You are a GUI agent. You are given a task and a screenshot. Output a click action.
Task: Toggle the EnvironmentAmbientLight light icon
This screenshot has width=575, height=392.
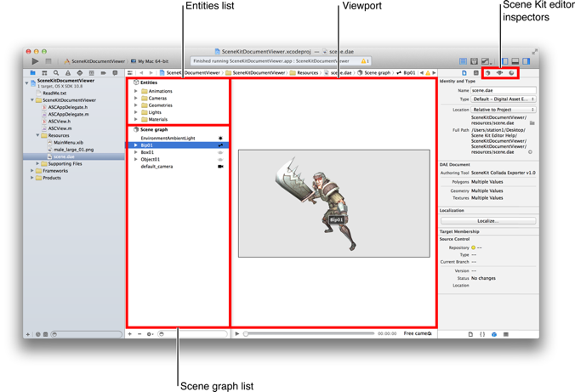220,139
